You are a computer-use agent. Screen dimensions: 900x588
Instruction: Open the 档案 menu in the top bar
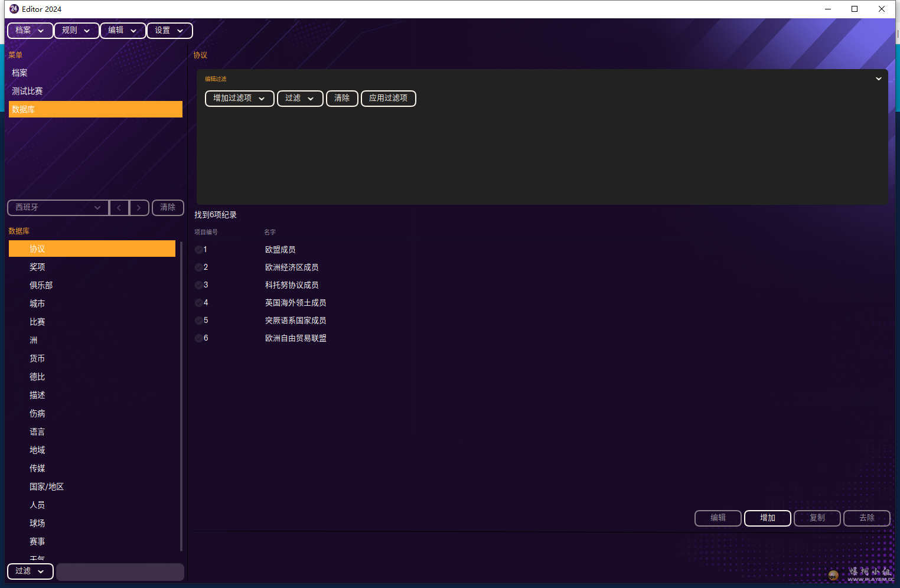[x=30, y=31]
